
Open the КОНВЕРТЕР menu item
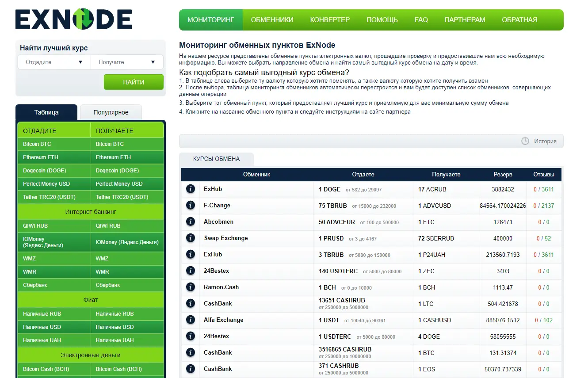330,20
